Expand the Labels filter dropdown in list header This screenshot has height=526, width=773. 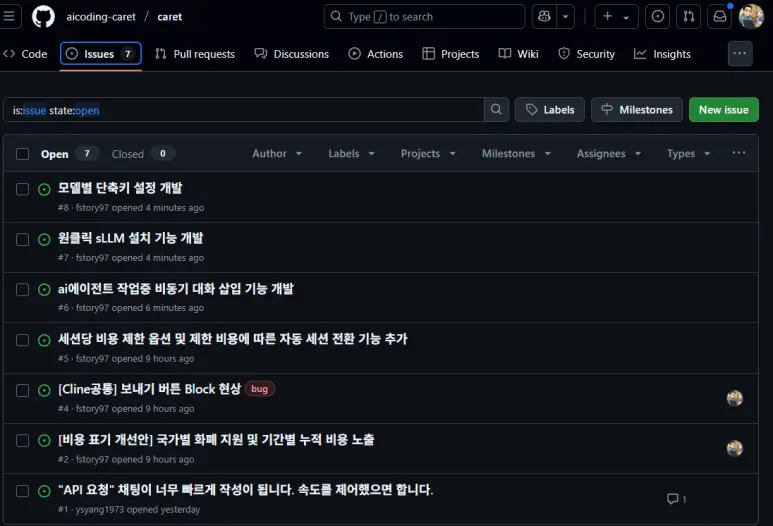click(351, 154)
